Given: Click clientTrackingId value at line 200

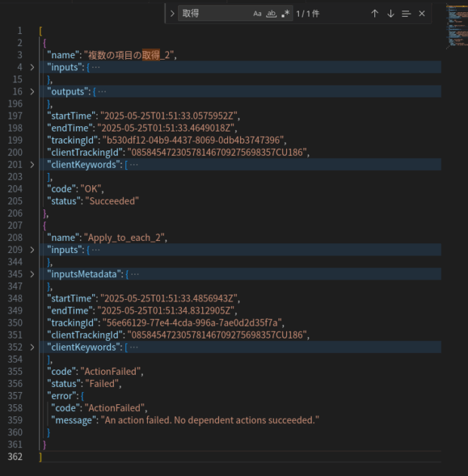Looking at the screenshot, I should (217, 153).
